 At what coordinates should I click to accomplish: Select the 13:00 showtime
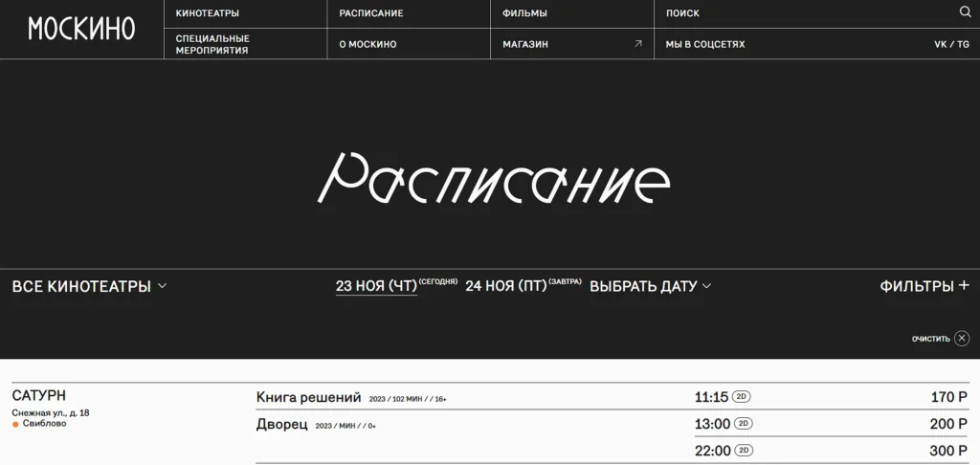point(712,424)
